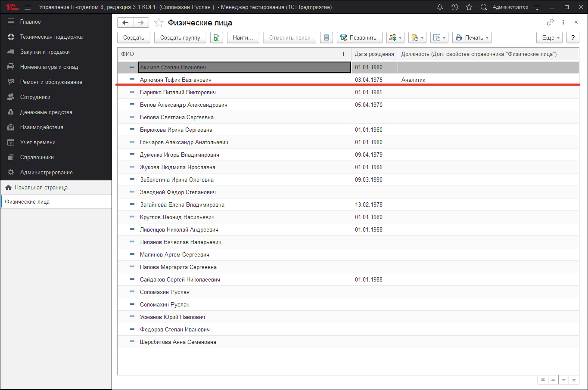Click the notifications bell icon
The width and height of the screenshot is (588, 390).
click(x=440, y=7)
